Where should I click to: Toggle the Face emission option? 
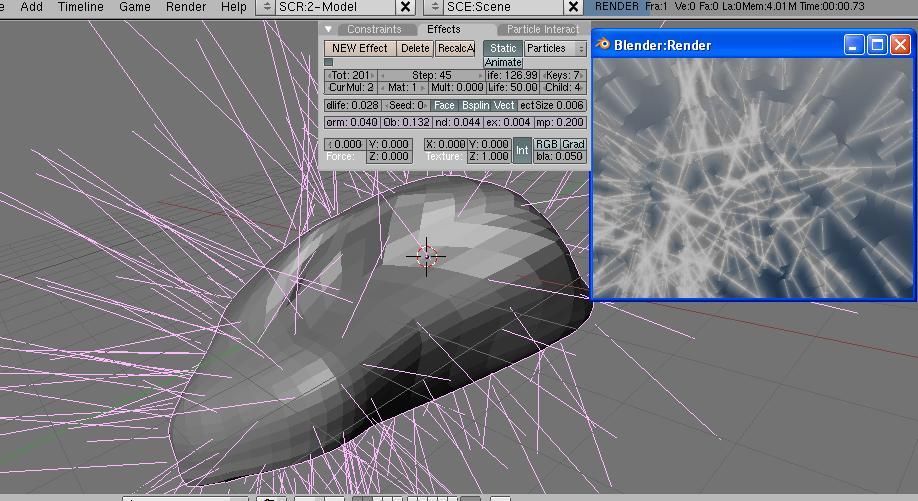point(444,105)
